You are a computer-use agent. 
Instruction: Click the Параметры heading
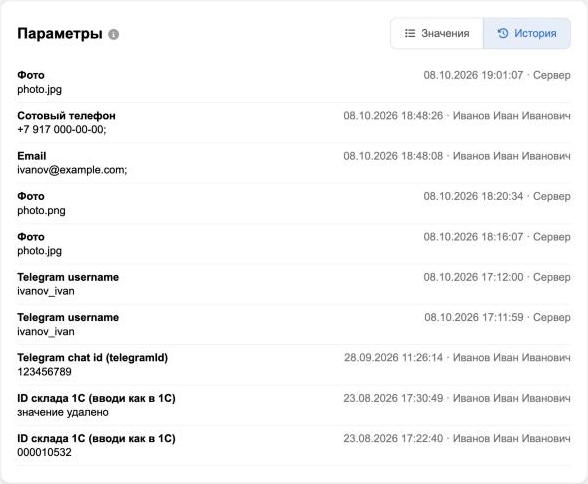[60, 34]
